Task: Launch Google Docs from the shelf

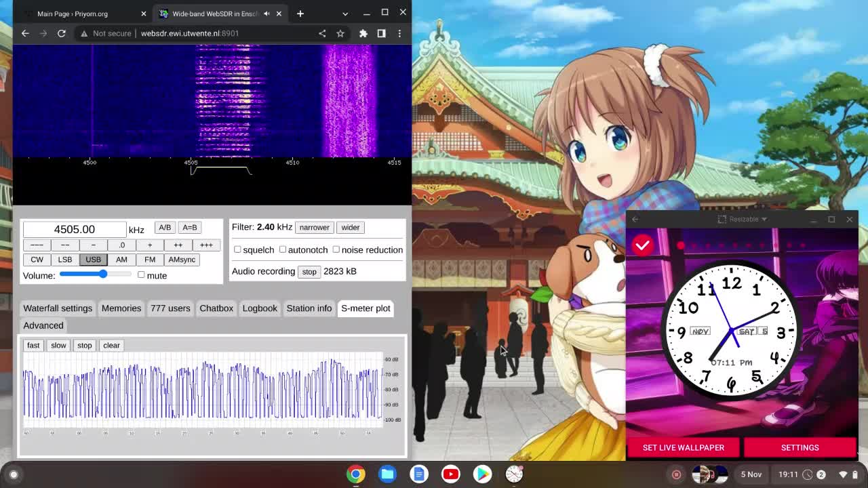Action: (x=419, y=474)
